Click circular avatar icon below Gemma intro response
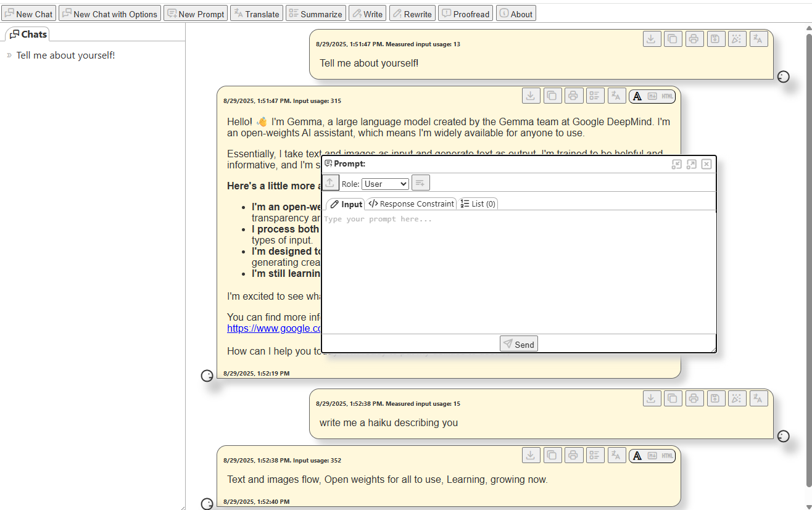812x510 pixels. 207,376
